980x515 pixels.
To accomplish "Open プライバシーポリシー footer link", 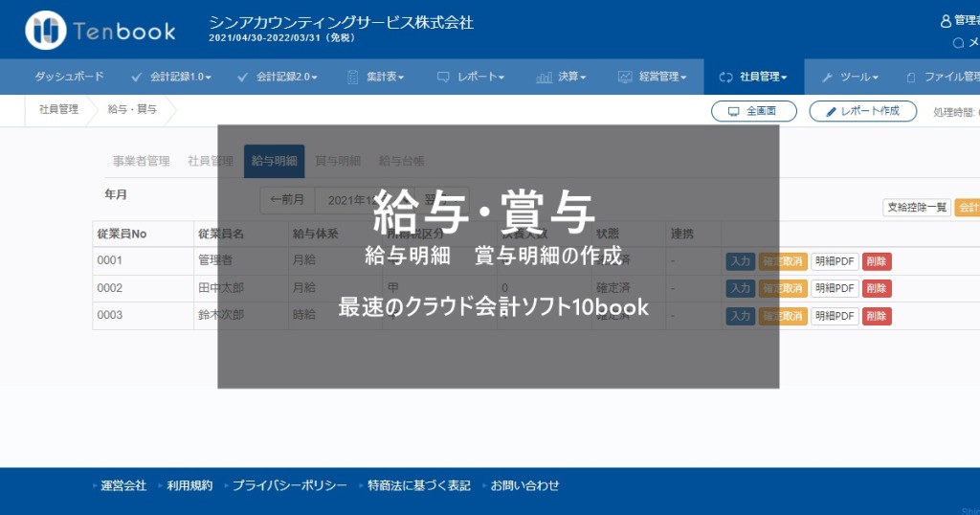I will pos(289,485).
